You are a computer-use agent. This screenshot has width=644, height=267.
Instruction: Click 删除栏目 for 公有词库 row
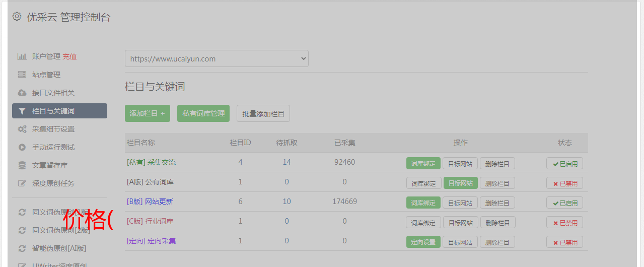click(497, 183)
